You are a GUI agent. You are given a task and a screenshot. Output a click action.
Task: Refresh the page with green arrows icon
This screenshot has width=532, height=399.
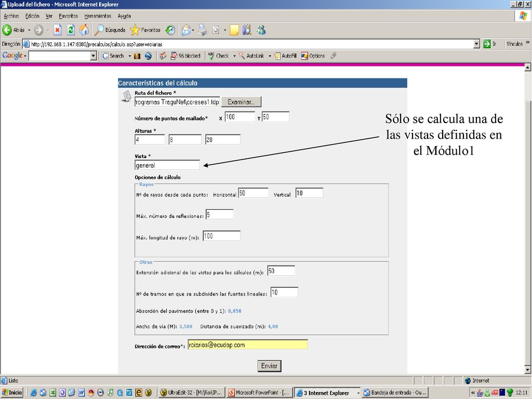71,30
